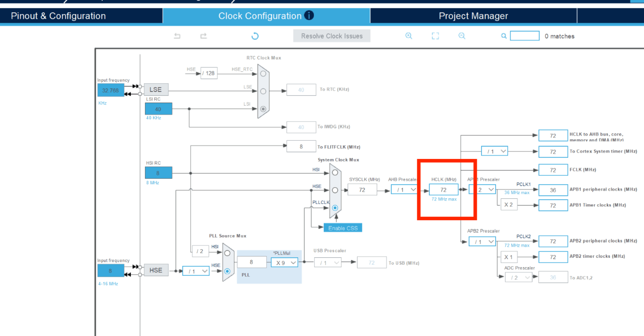
Task: Open the USB Prescaler dropdown
Action: (x=328, y=263)
